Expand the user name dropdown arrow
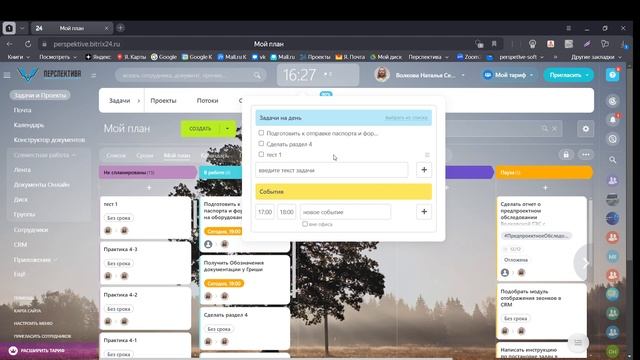This screenshot has height=360, width=640. pyautogui.click(x=463, y=75)
